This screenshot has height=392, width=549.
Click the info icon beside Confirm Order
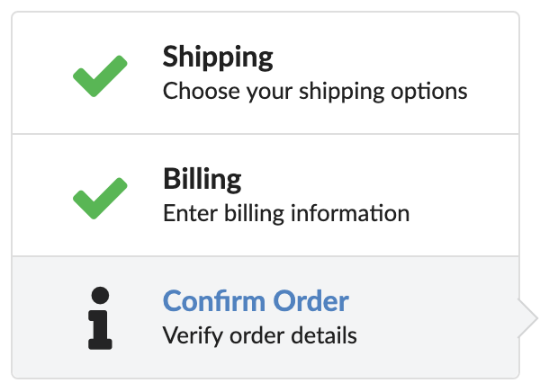[x=100, y=318]
